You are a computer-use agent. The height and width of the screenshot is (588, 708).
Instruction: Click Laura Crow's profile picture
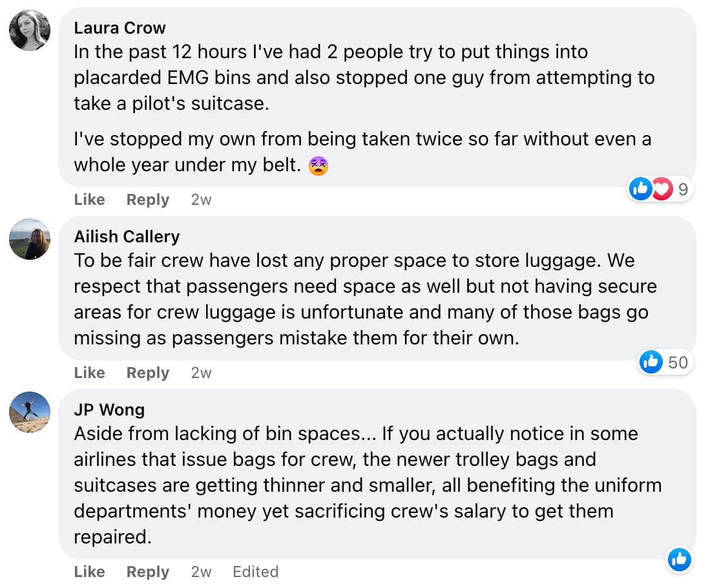[29, 30]
